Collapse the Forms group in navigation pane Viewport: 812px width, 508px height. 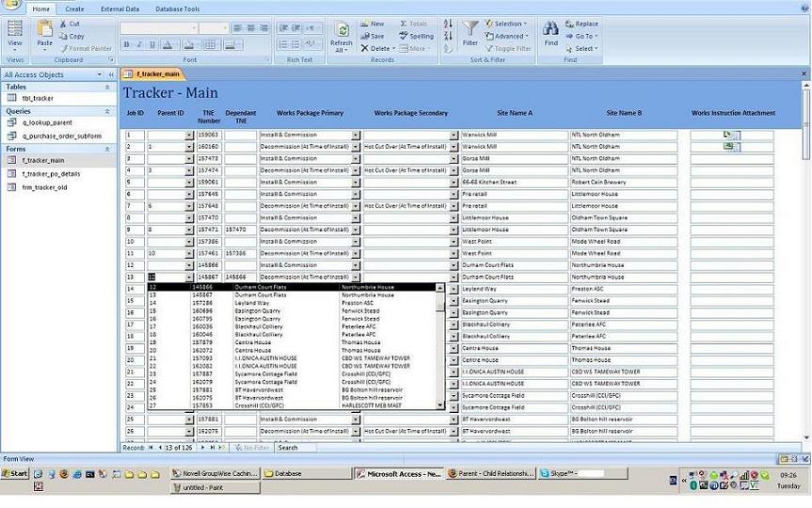point(107,150)
